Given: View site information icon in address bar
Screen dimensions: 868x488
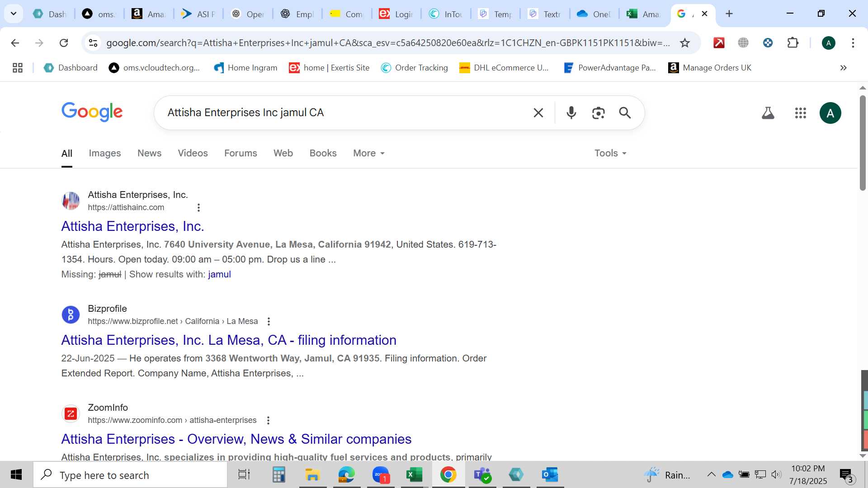Looking at the screenshot, I should (x=93, y=43).
